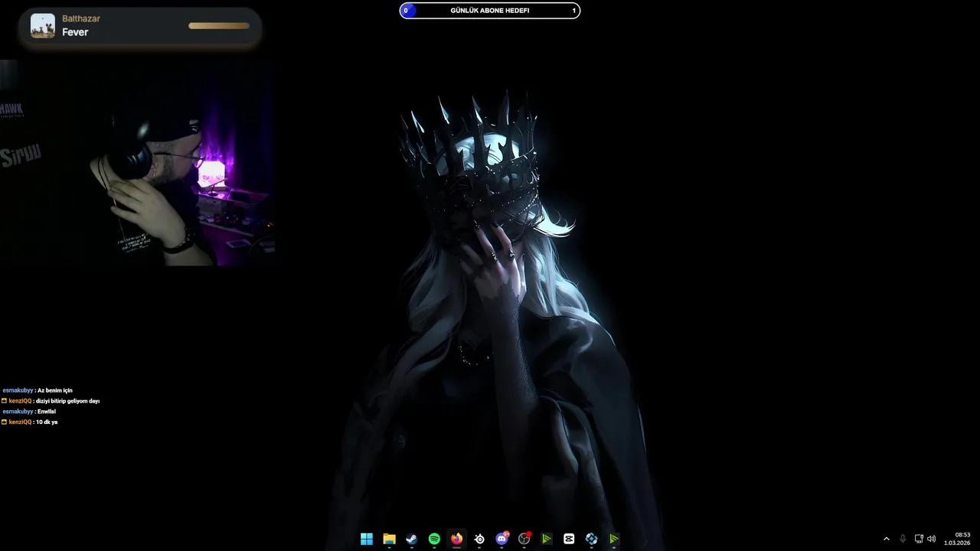Open green arrow app between OBS and CapCut
Image resolution: width=980 pixels, height=551 pixels.
coord(547,539)
